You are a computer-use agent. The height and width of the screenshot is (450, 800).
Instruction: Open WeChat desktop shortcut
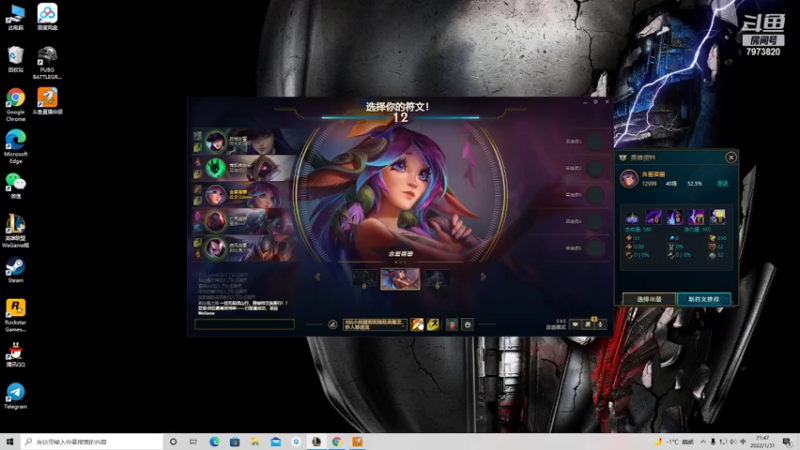click(x=15, y=186)
